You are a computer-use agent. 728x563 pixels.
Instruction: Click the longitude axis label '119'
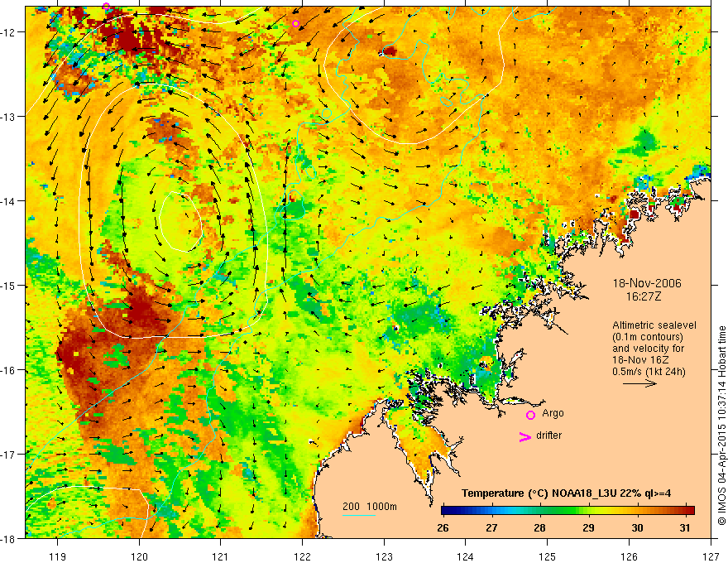[x=58, y=556]
